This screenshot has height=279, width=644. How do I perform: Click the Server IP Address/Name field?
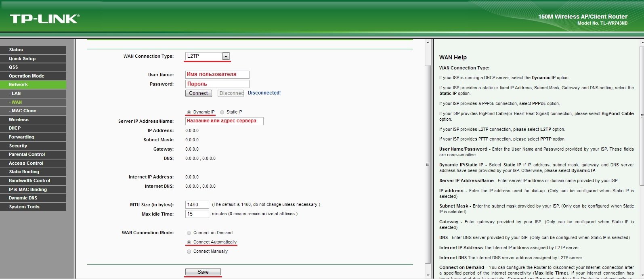click(224, 121)
